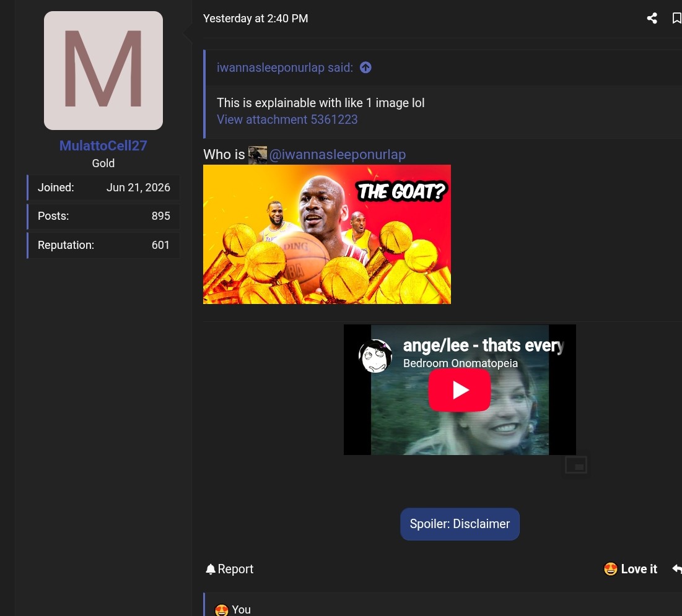Click iwannasleeponurlap said quote header
The height and width of the screenshot is (616, 682).
285,68
